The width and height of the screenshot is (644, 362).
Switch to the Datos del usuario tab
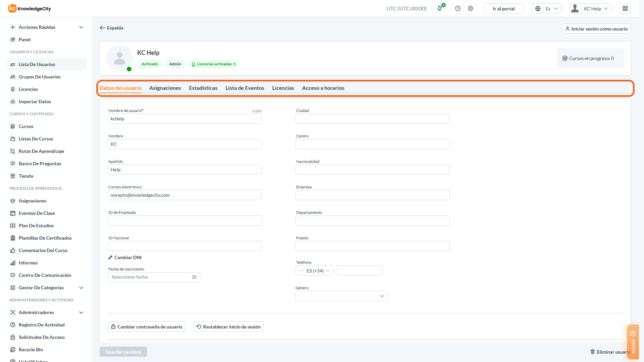[120, 88]
